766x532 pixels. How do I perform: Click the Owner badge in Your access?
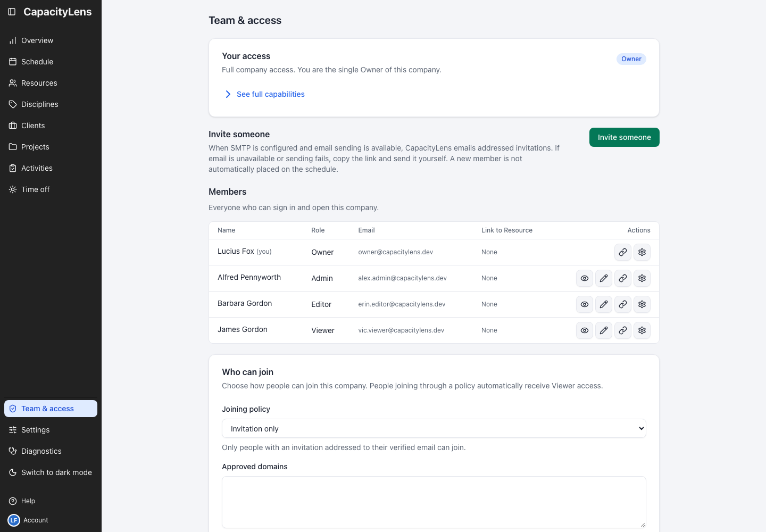tap(631, 59)
